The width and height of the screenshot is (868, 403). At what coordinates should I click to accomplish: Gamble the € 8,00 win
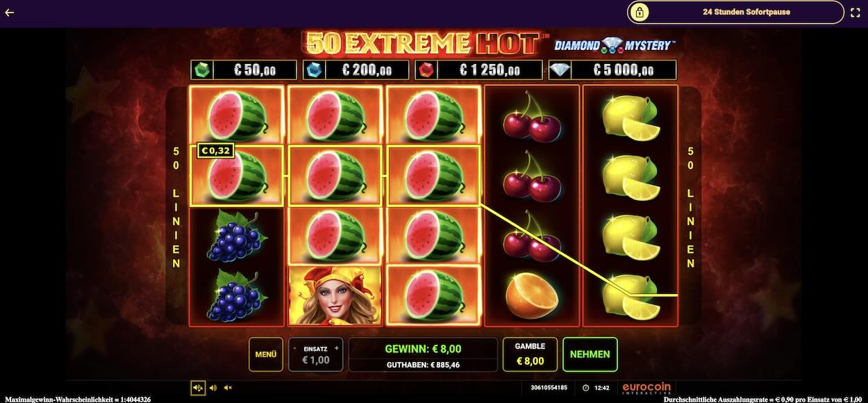click(x=530, y=354)
